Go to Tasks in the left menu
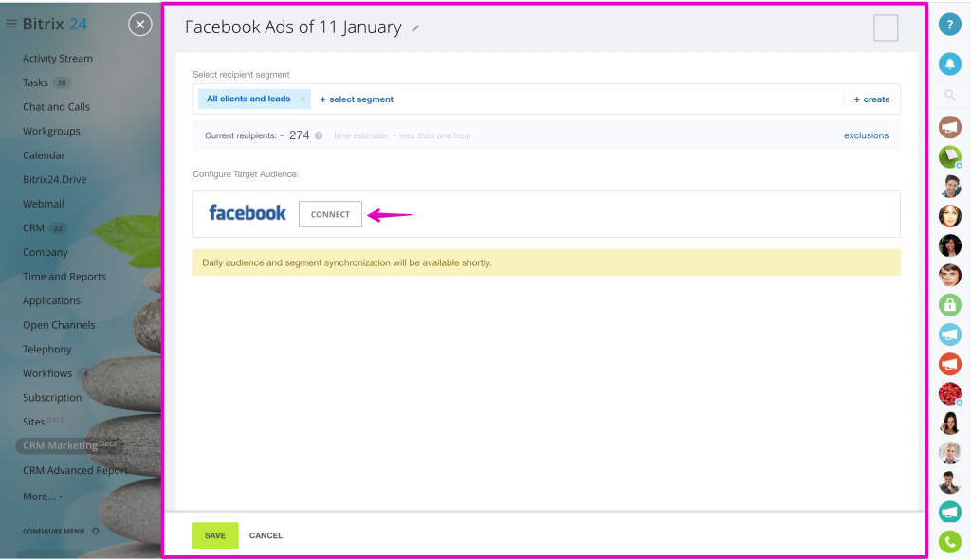Screen dimensions: 971x560 [x=35, y=82]
